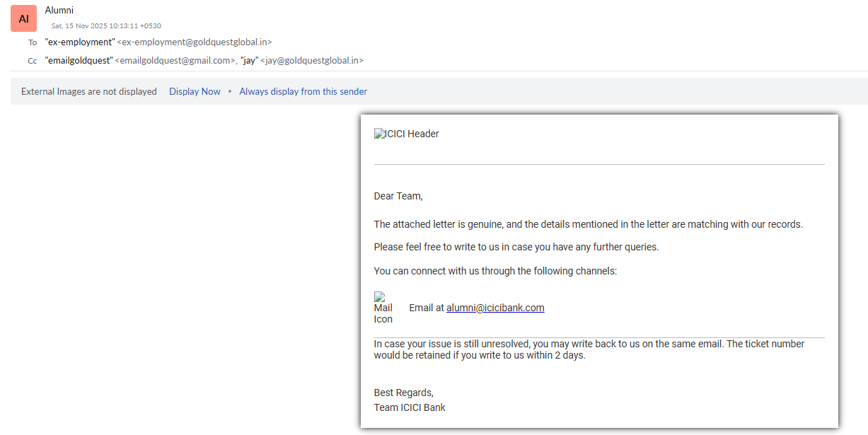Image resolution: width=868 pixels, height=435 pixels.
Task: Click the Alumni sender avatar
Action: (23, 19)
